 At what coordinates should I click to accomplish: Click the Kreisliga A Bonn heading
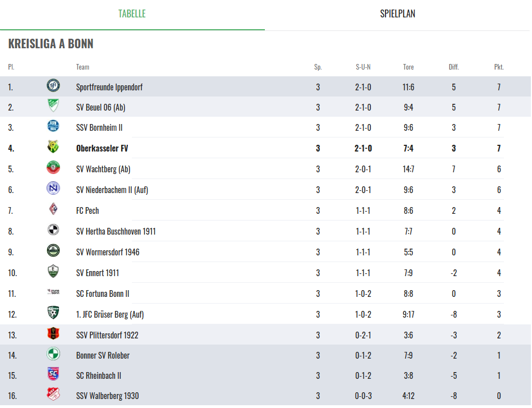[x=51, y=44]
